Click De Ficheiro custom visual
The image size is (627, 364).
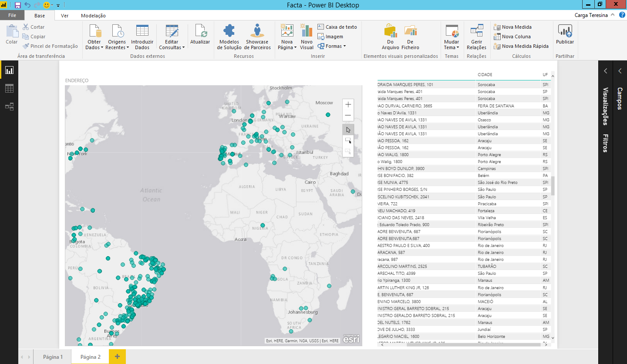[410, 37]
